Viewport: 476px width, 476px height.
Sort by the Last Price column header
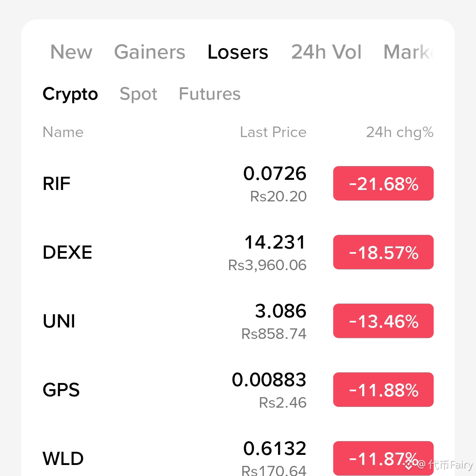click(273, 132)
